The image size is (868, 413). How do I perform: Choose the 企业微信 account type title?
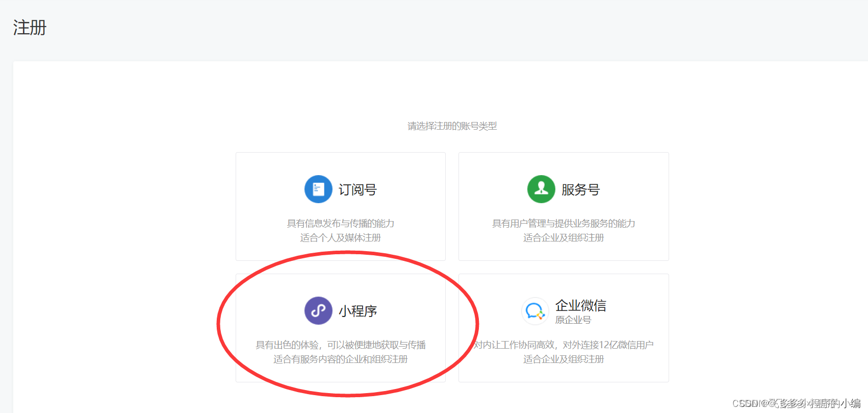tap(581, 305)
